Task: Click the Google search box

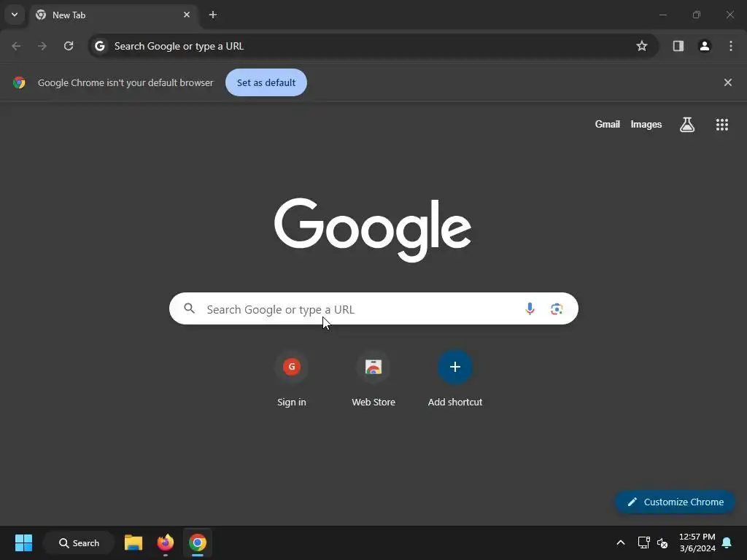Action: [373, 309]
